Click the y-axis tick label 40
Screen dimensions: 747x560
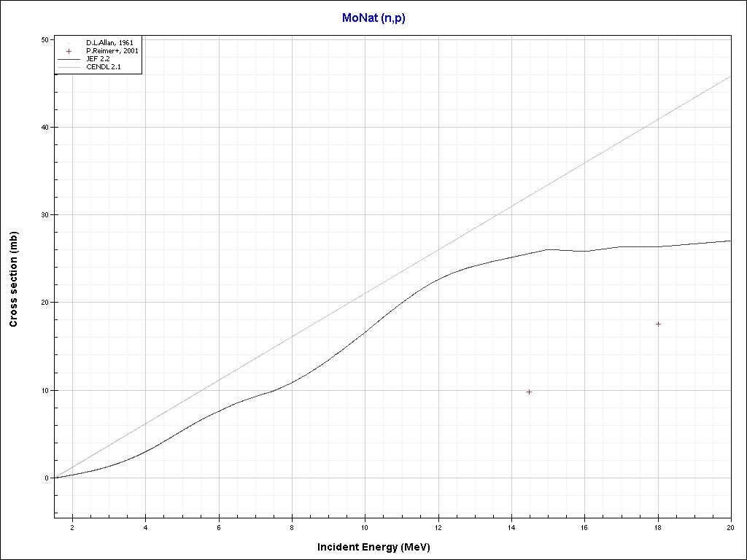[x=44, y=128]
